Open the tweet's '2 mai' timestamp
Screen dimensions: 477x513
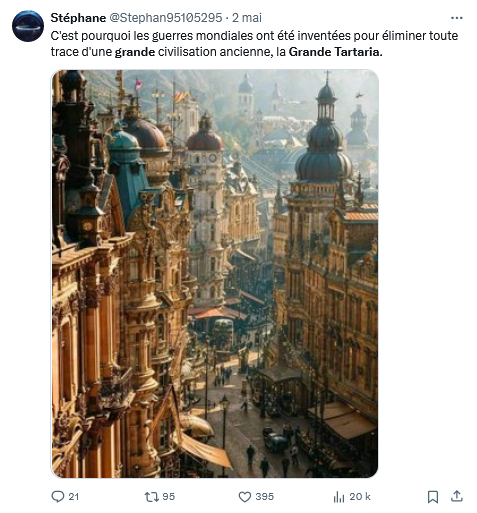pos(247,18)
